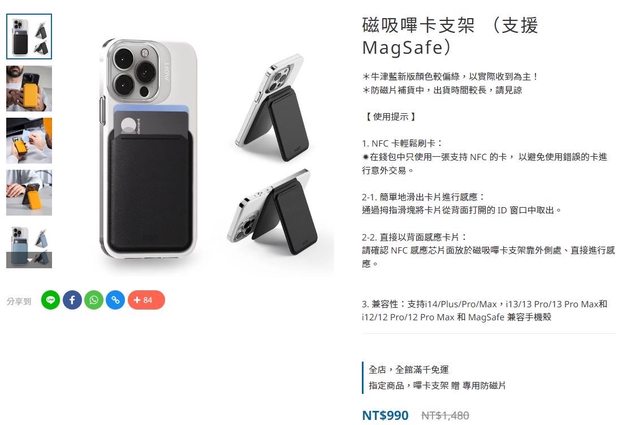This screenshot has width=640, height=425.
Task: Select the yellow stand on desk thumbnail
Action: pos(29,193)
